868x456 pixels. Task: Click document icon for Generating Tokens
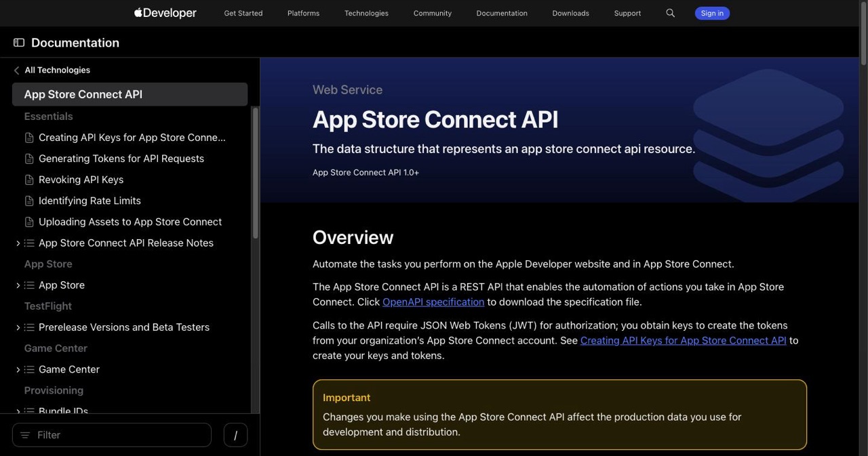tap(29, 159)
